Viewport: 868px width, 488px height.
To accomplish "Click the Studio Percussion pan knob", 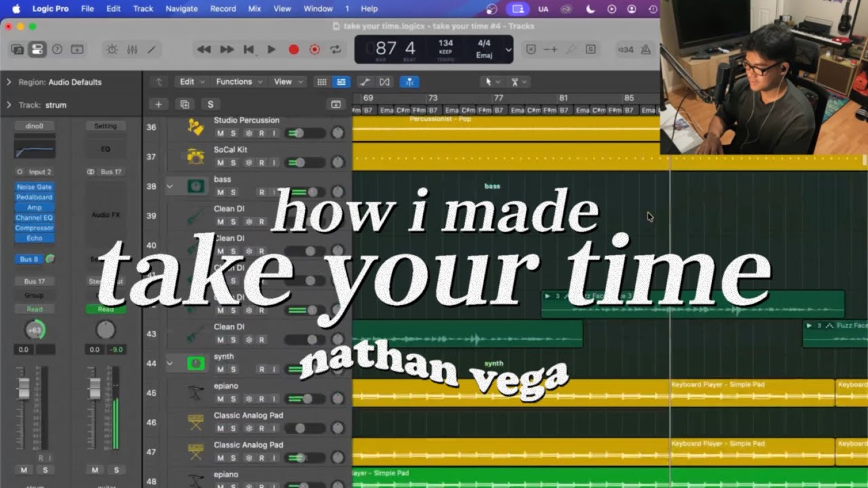I will tap(338, 133).
